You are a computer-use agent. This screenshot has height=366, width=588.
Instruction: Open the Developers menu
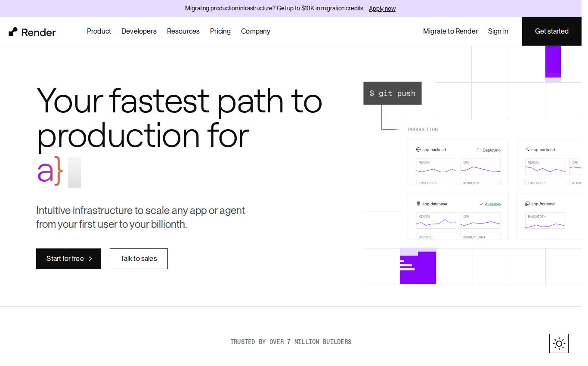(139, 31)
